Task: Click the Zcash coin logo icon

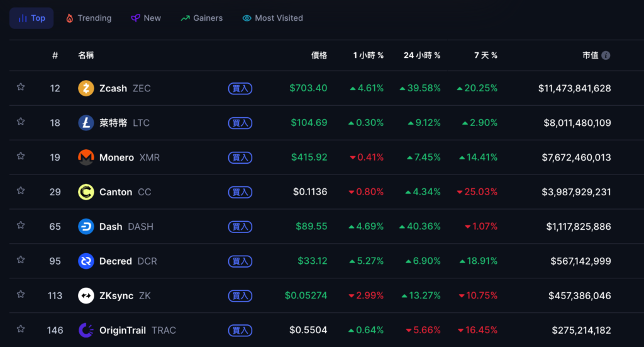Action: pos(86,88)
